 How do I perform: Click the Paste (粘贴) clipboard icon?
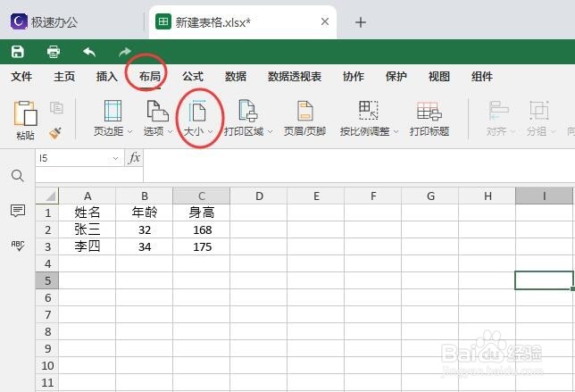click(x=25, y=113)
